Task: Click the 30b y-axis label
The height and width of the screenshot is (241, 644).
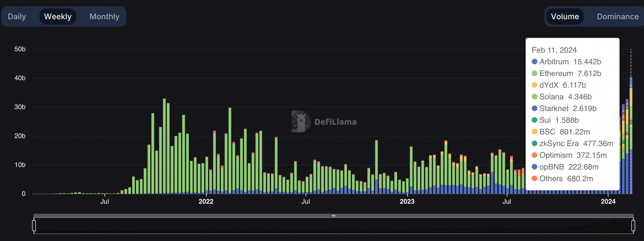Action: tap(20, 107)
